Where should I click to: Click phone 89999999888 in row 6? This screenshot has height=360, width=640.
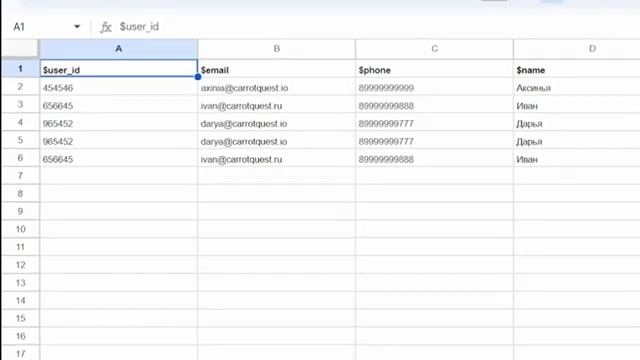click(x=434, y=158)
